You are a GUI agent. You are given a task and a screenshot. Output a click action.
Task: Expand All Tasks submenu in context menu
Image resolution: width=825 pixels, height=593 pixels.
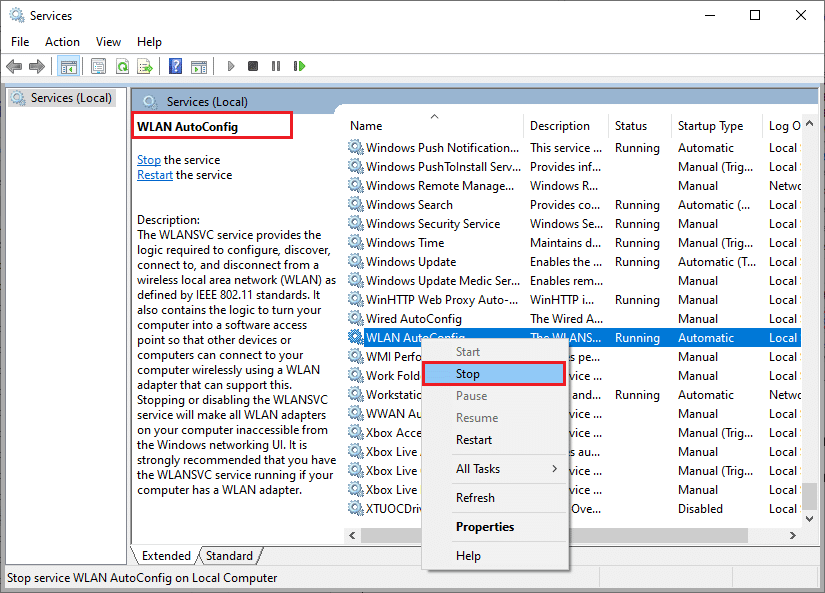click(495, 469)
